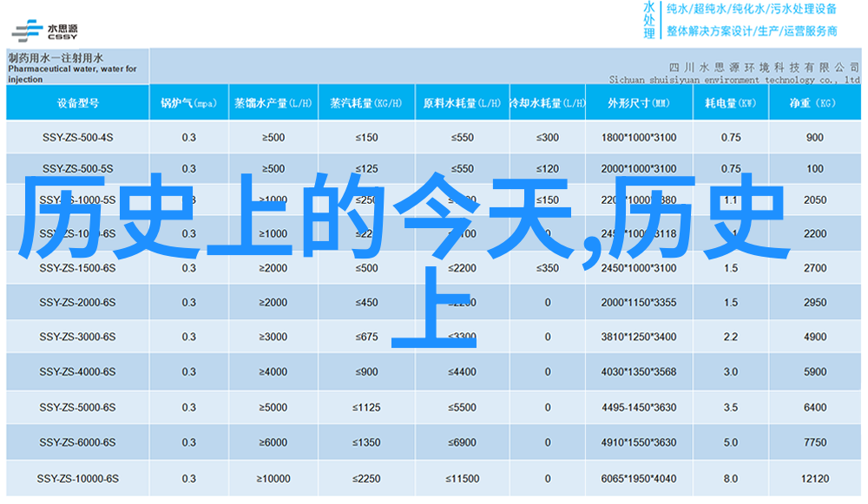Click the 净重(KG) column header
This screenshot has height=504, width=868.
point(813,102)
